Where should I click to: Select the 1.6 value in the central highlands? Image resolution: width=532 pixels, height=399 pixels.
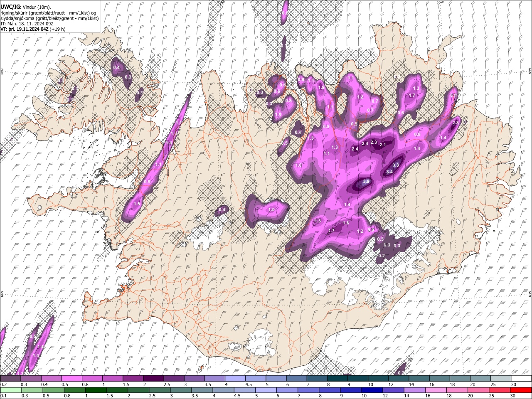pyautogui.click(x=346, y=223)
